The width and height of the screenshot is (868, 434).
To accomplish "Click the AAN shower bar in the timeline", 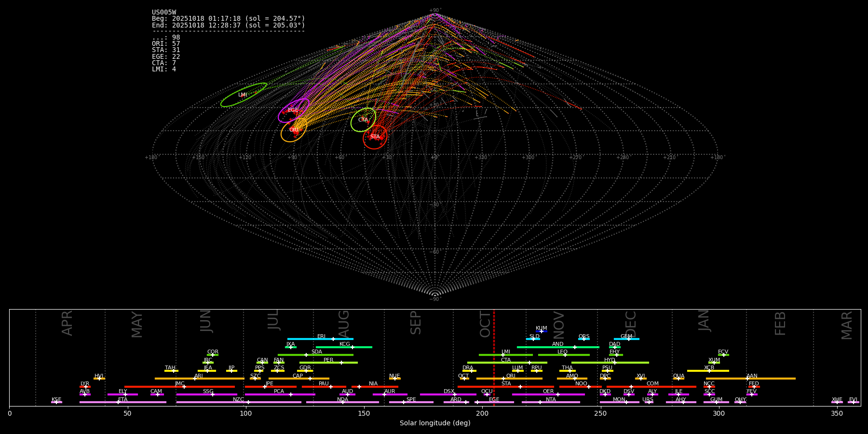I will pyautogui.click(x=751, y=379).
